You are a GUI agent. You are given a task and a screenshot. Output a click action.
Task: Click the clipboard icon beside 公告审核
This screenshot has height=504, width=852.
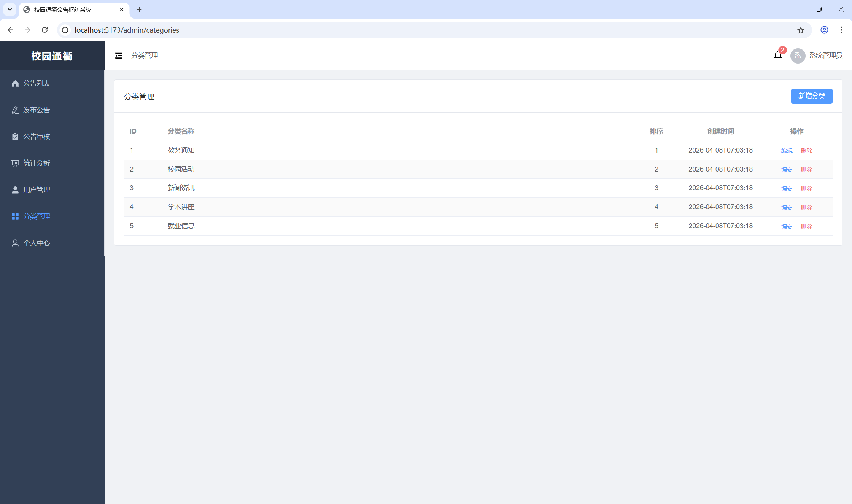click(x=15, y=137)
